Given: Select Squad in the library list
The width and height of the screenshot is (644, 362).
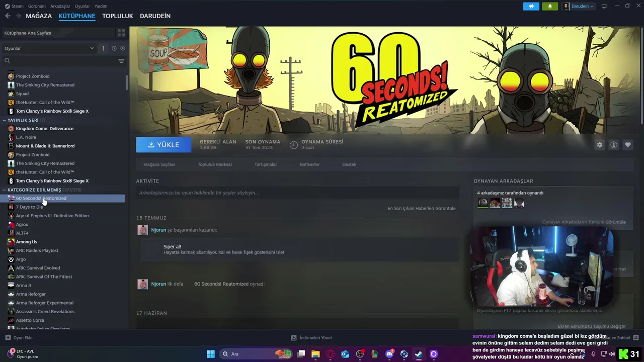Looking at the screenshot, I should click(22, 94).
